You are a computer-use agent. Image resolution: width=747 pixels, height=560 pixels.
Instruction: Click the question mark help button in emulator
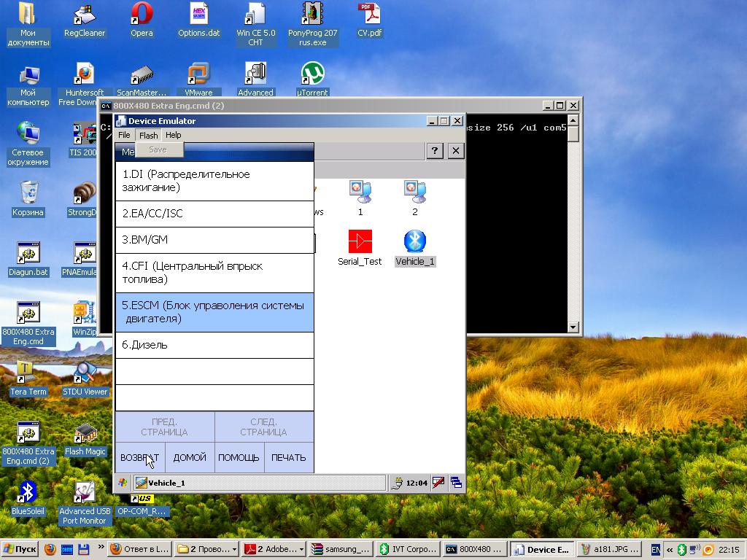435,151
